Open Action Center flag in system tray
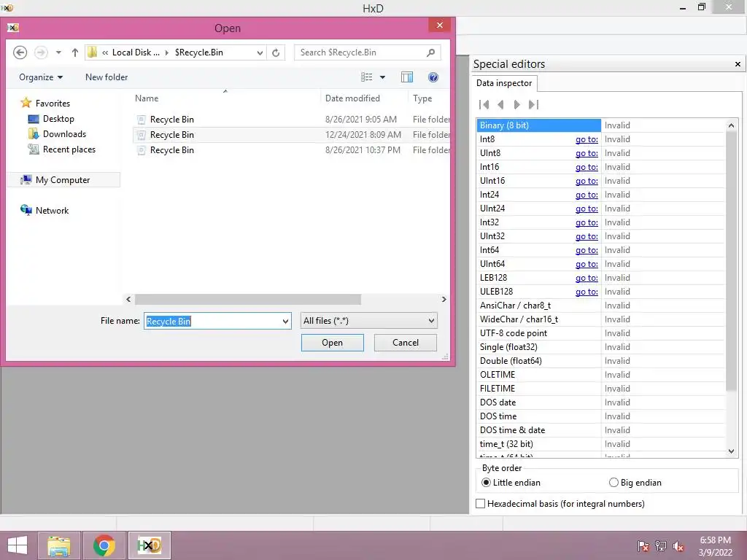This screenshot has width=747, height=560. click(643, 546)
